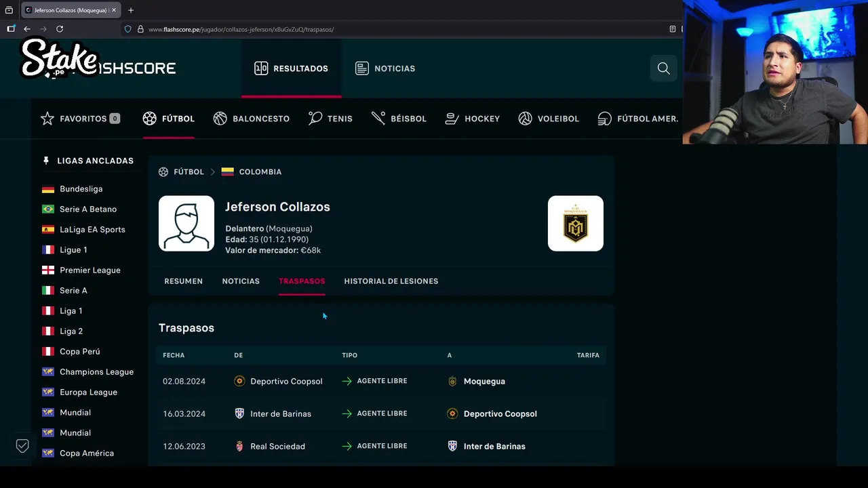The width and height of the screenshot is (868, 488).
Task: Click the Moquegua club crest logo
Action: (576, 224)
